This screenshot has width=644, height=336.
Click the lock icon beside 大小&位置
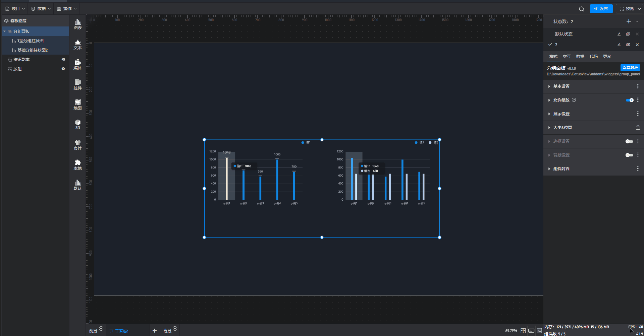[638, 128]
